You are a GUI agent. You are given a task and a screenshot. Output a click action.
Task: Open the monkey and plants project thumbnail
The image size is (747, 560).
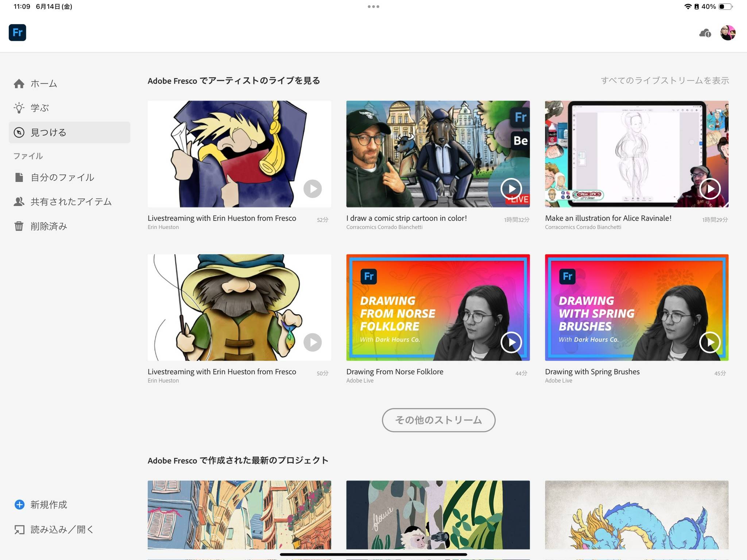pyautogui.click(x=438, y=515)
